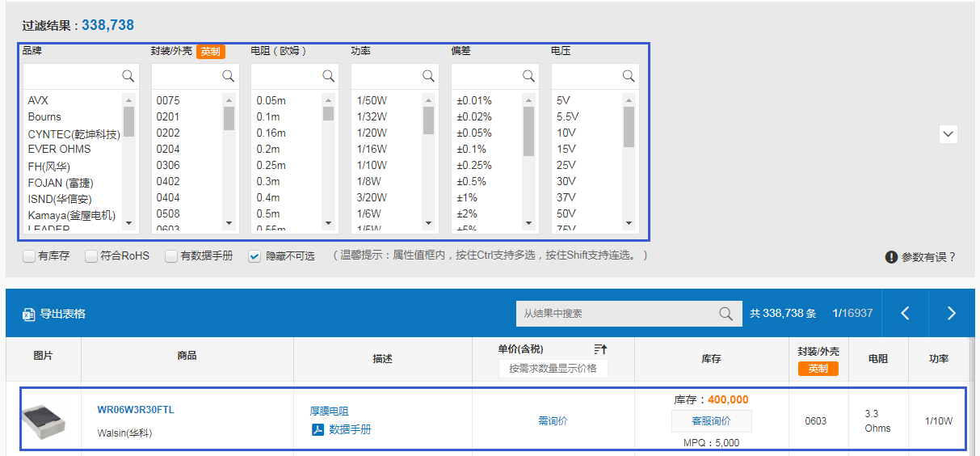Select ISND(华信安) brand

[x=60, y=199]
